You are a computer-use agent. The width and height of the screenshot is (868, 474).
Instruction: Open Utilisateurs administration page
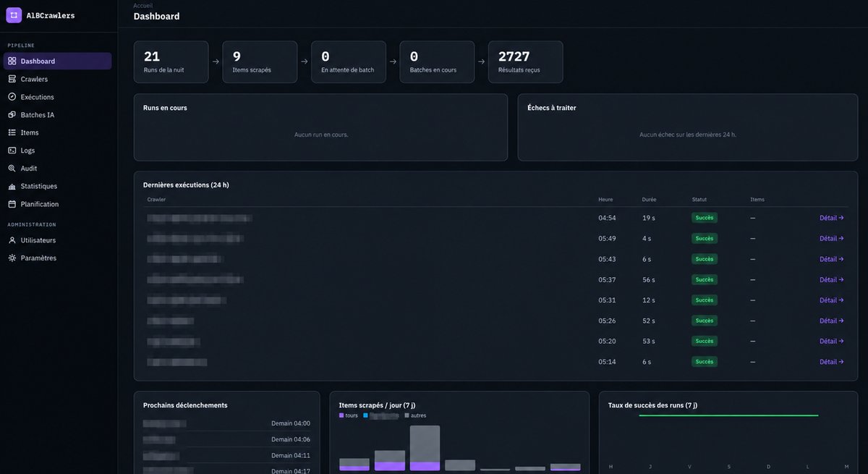57,240
